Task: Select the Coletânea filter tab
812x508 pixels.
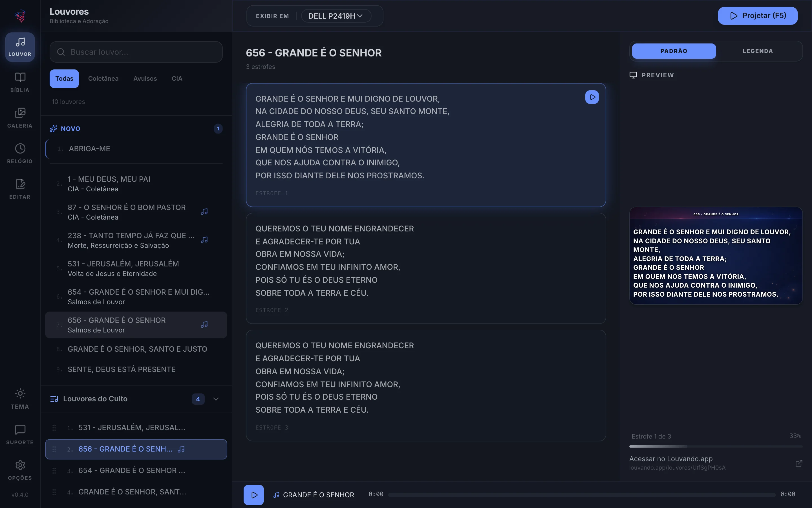Action: pos(103,79)
